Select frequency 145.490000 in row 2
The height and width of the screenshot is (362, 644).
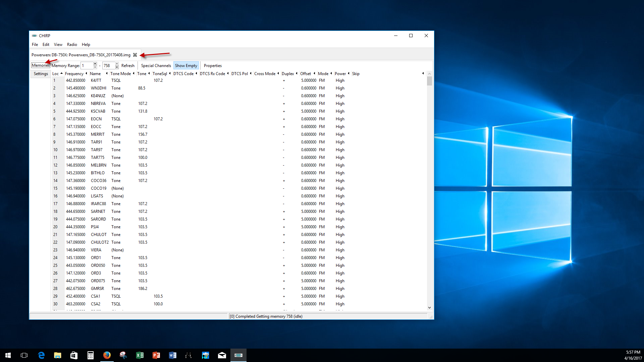[x=75, y=88]
